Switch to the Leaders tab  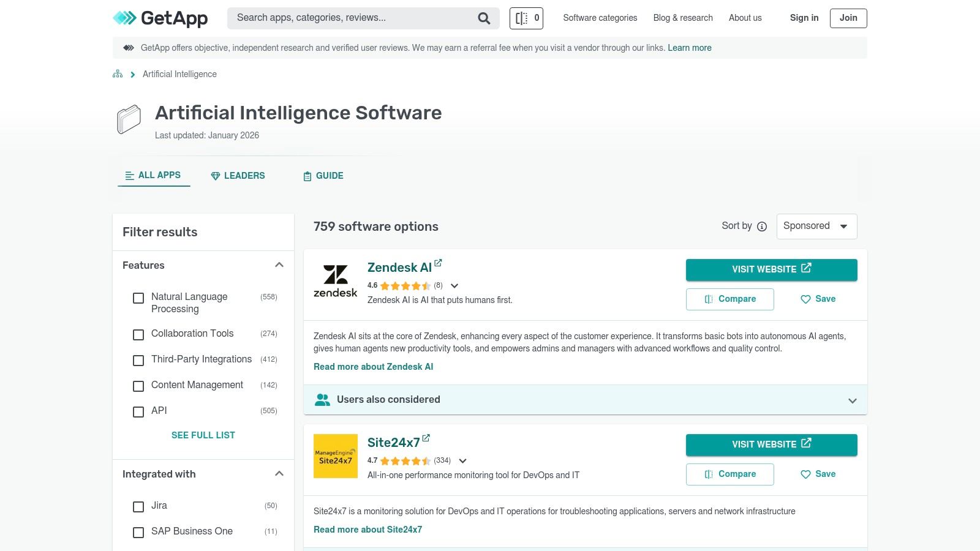(238, 176)
